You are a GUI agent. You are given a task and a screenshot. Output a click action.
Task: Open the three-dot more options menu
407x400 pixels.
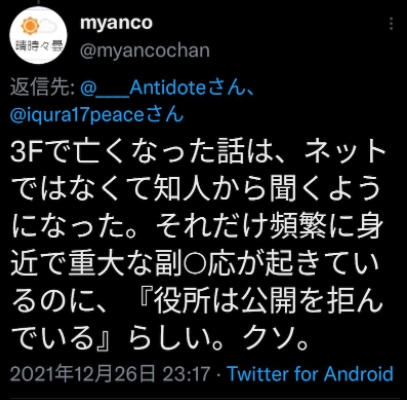pos(391,24)
